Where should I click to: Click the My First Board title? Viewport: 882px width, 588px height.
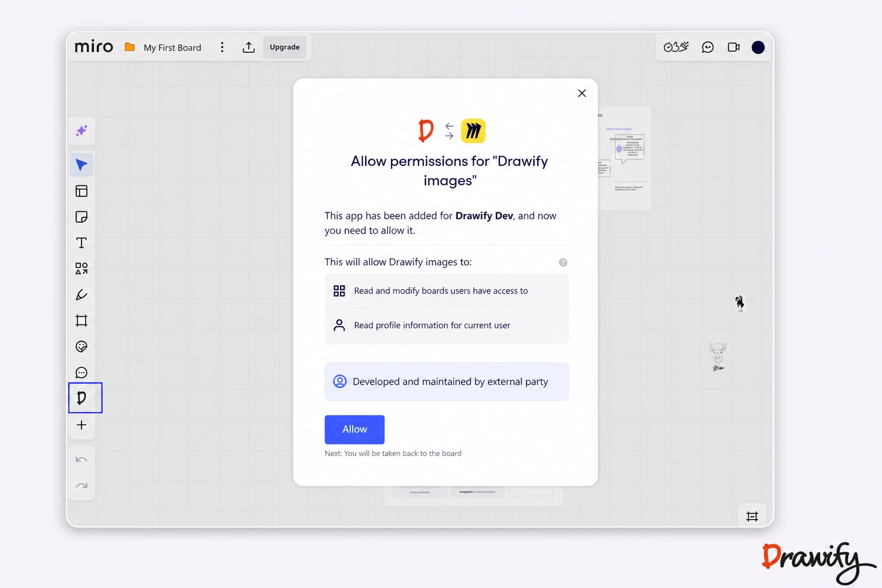[x=172, y=48]
